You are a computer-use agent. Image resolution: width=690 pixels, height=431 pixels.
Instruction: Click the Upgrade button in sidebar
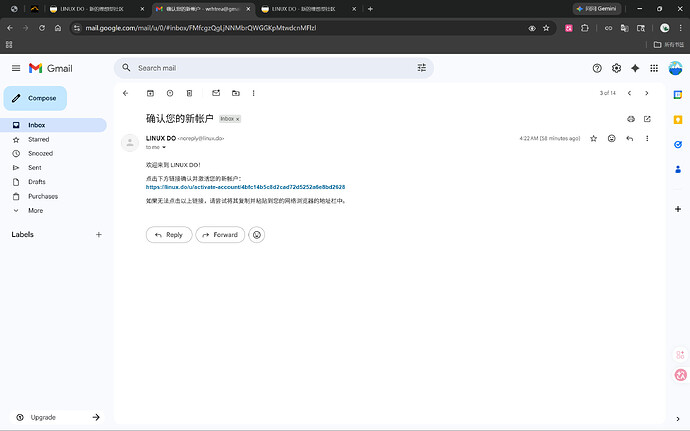coord(57,417)
